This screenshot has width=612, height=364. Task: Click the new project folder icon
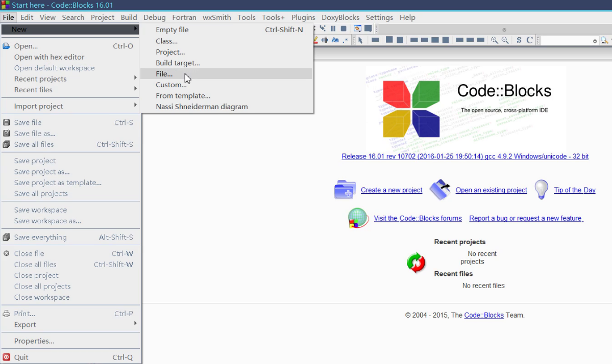point(345,190)
